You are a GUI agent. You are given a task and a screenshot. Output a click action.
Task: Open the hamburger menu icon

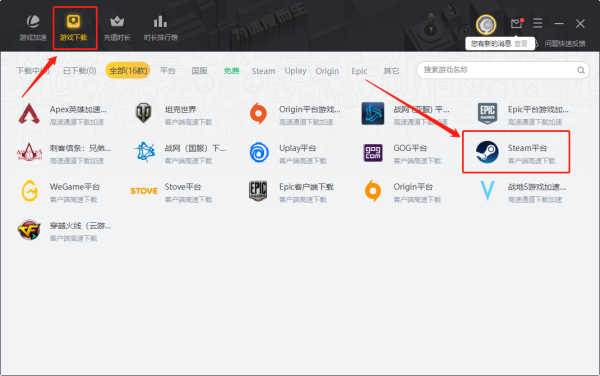[538, 23]
